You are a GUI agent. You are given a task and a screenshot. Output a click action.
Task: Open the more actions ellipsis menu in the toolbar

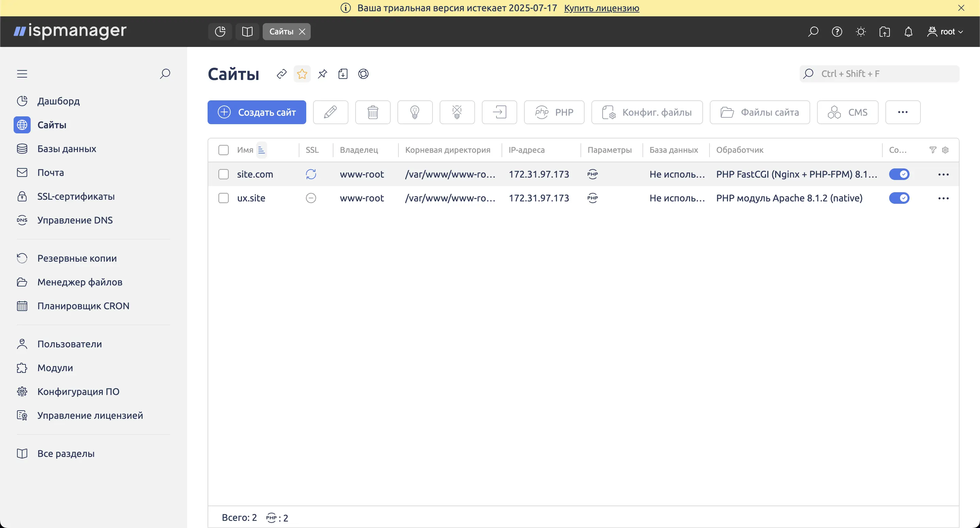(903, 112)
